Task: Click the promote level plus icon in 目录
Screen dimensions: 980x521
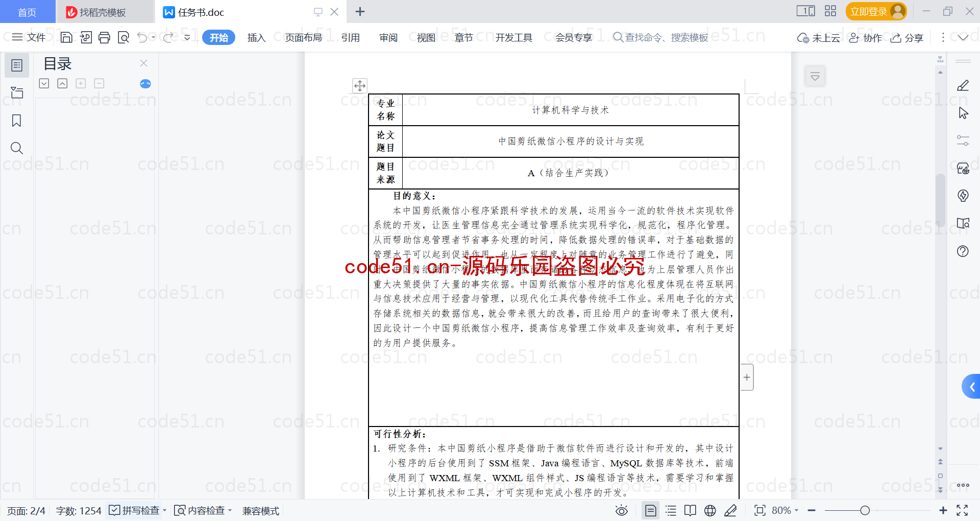Action: coord(81,83)
